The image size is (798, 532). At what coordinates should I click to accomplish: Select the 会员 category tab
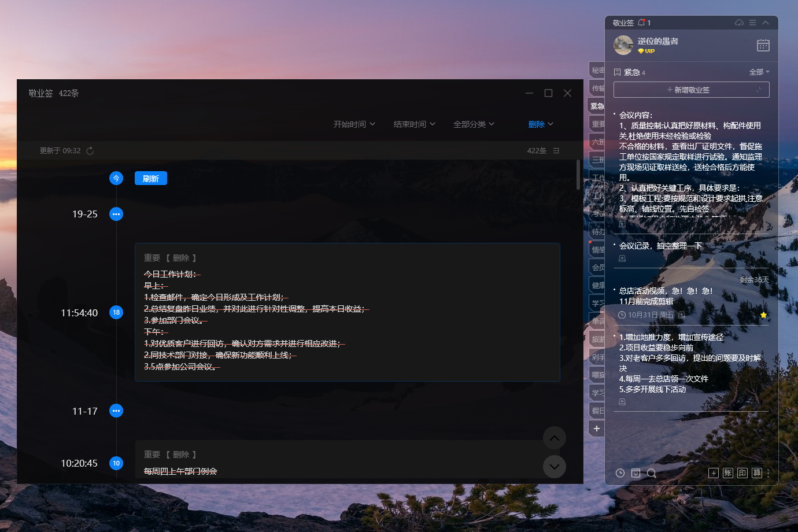click(x=597, y=267)
